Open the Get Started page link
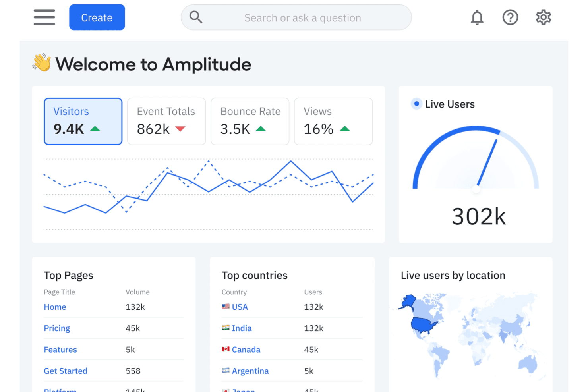The width and height of the screenshot is (588, 392). point(66,371)
